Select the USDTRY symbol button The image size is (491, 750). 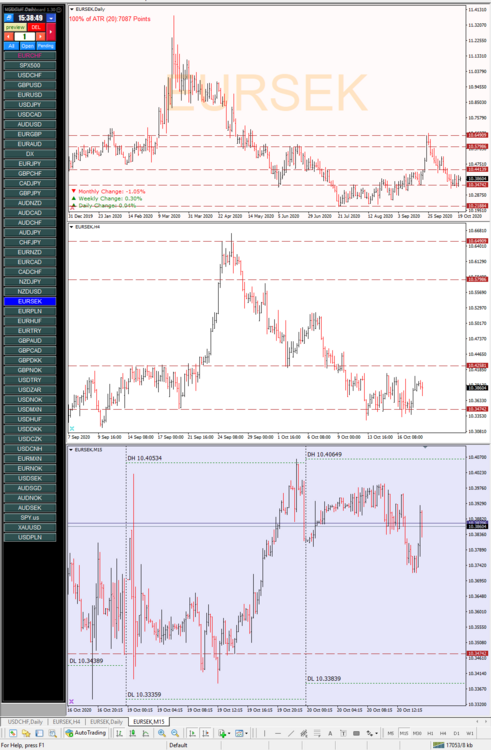[x=30, y=380]
